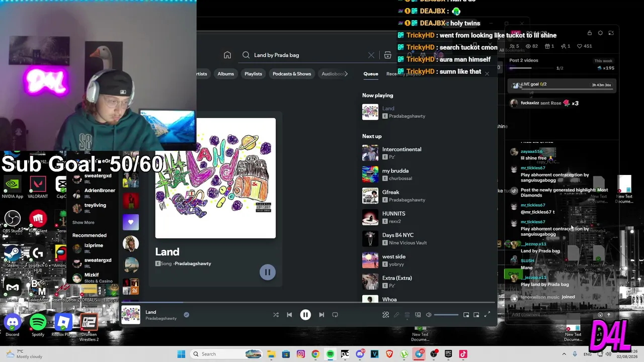Open File Explorer from the taskbar
The image size is (644, 362).
click(x=271, y=354)
